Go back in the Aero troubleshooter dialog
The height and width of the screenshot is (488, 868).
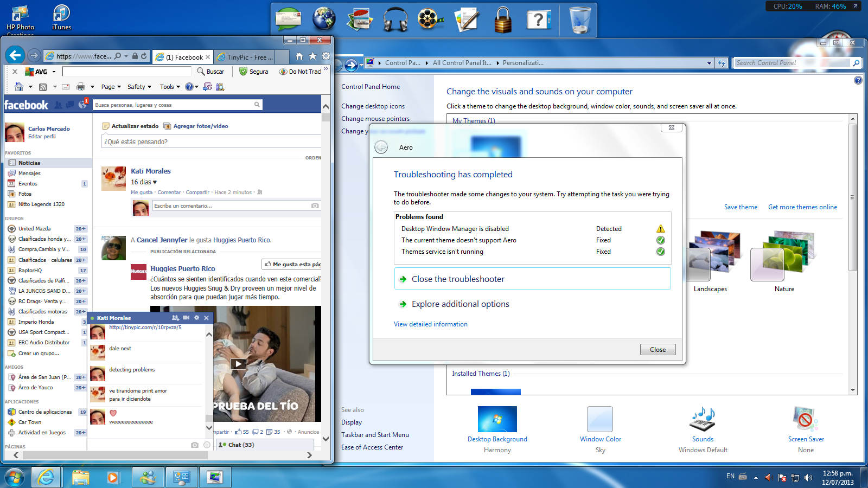pyautogui.click(x=381, y=147)
